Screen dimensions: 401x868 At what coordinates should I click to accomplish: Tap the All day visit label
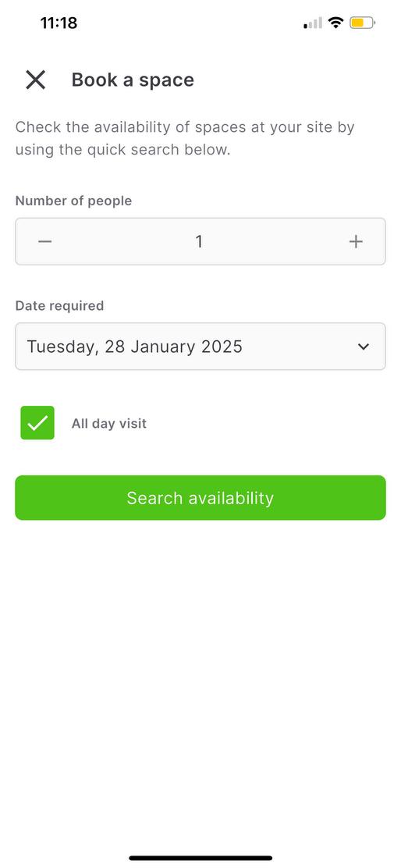click(109, 424)
